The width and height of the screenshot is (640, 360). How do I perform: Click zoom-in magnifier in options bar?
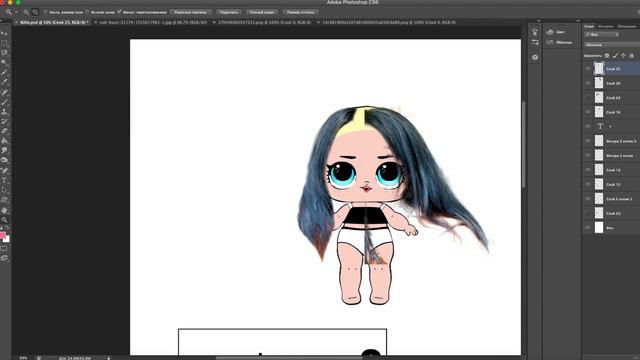26,12
